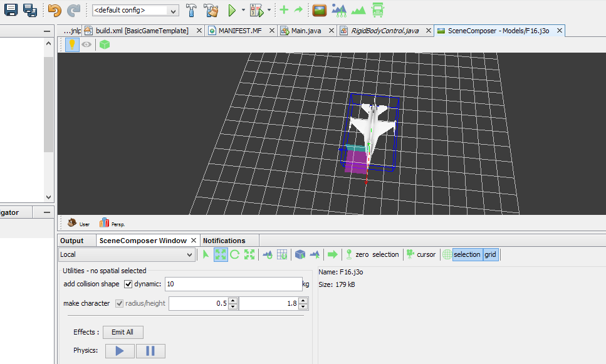The height and width of the screenshot is (364, 606).
Task: Open the Local transform space dropdown
Action: (x=127, y=254)
